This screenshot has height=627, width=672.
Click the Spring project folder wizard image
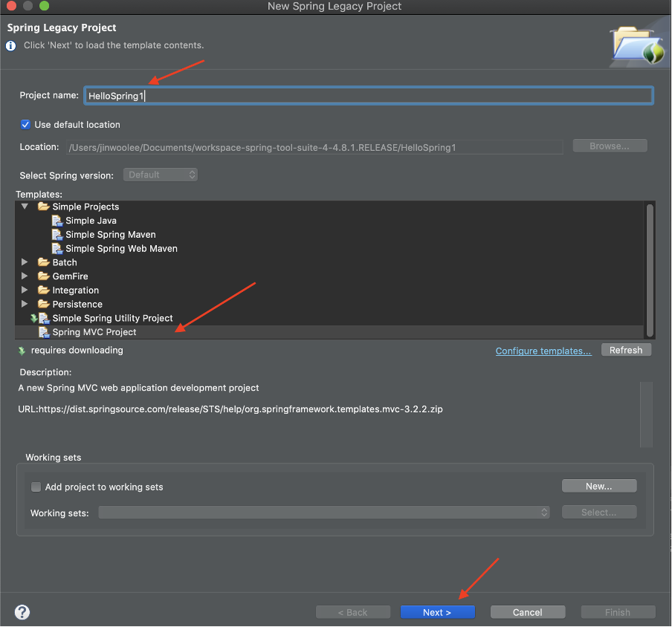pyautogui.click(x=638, y=45)
